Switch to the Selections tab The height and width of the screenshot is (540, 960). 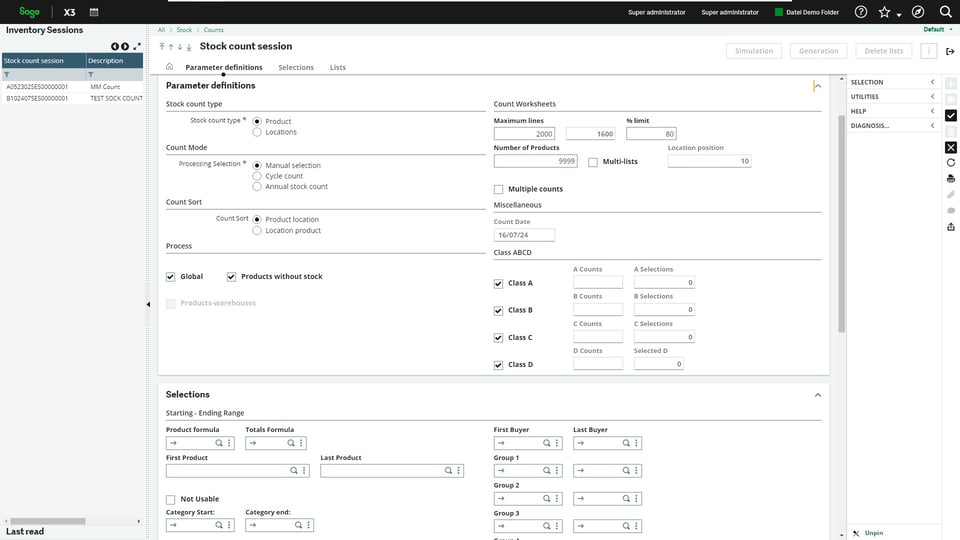click(x=296, y=67)
